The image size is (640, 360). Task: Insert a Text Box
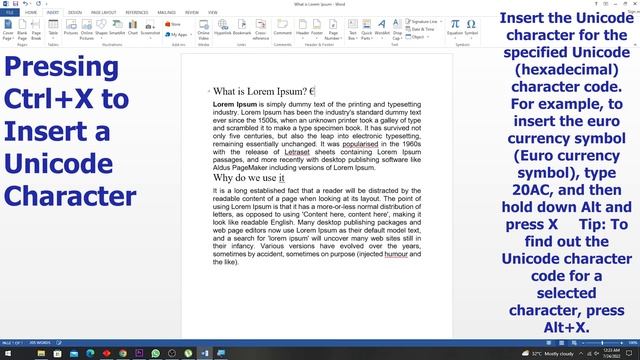[353, 30]
